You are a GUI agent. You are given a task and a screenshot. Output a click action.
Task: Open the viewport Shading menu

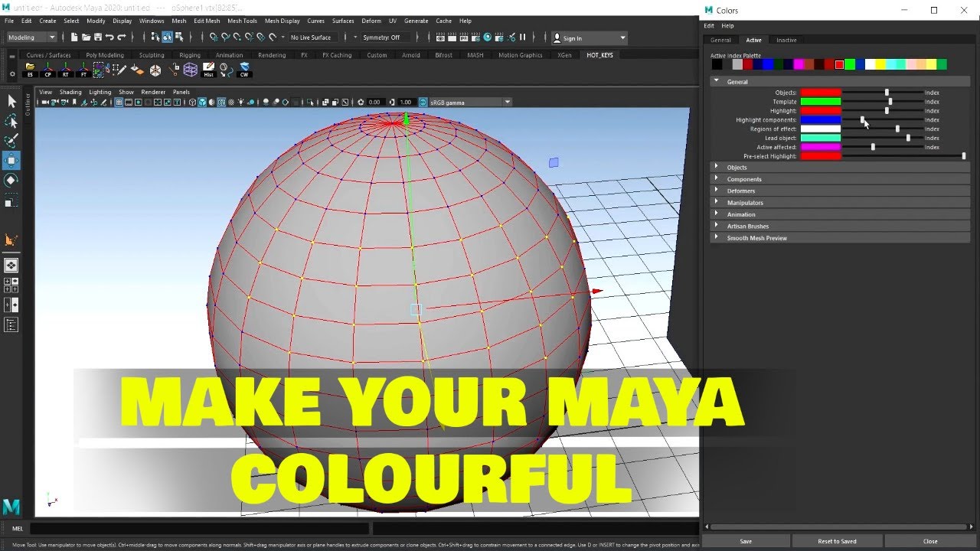[x=70, y=92]
